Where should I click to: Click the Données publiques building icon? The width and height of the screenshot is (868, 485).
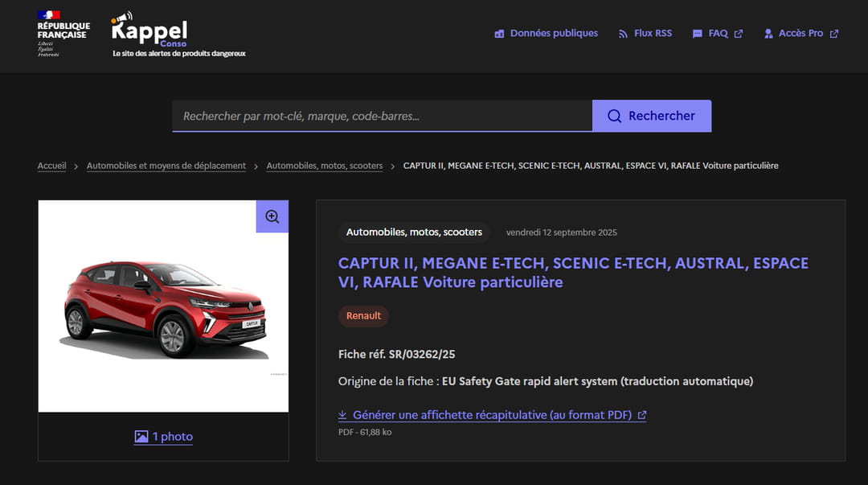click(x=499, y=34)
